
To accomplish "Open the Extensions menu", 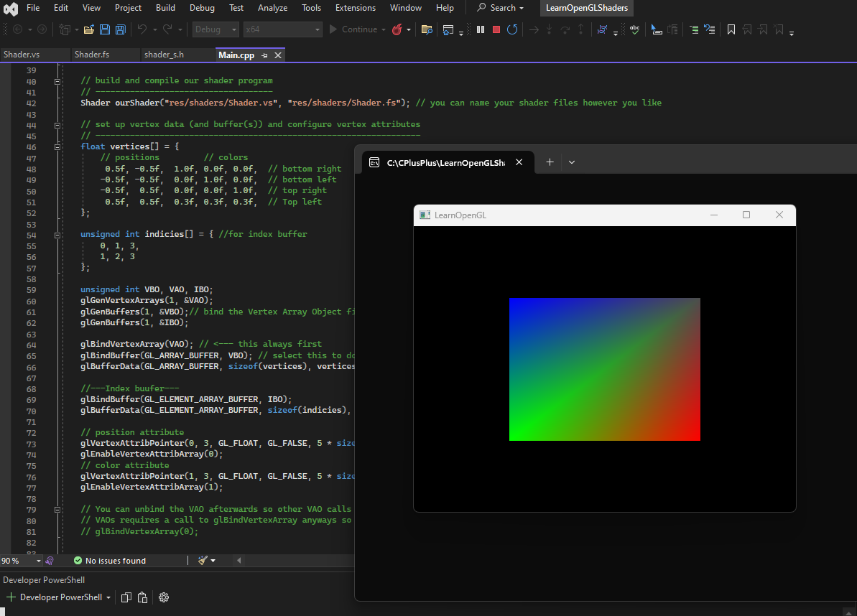I will pos(355,8).
